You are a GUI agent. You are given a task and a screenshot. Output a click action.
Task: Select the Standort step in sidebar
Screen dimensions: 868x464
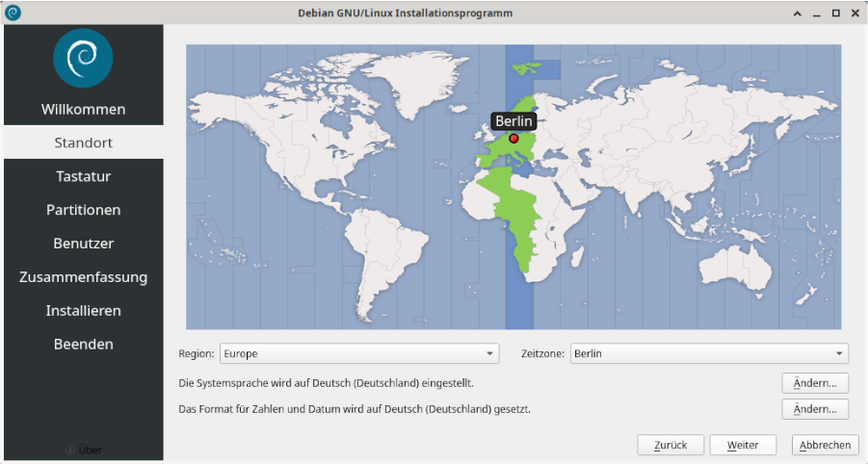pos(84,142)
